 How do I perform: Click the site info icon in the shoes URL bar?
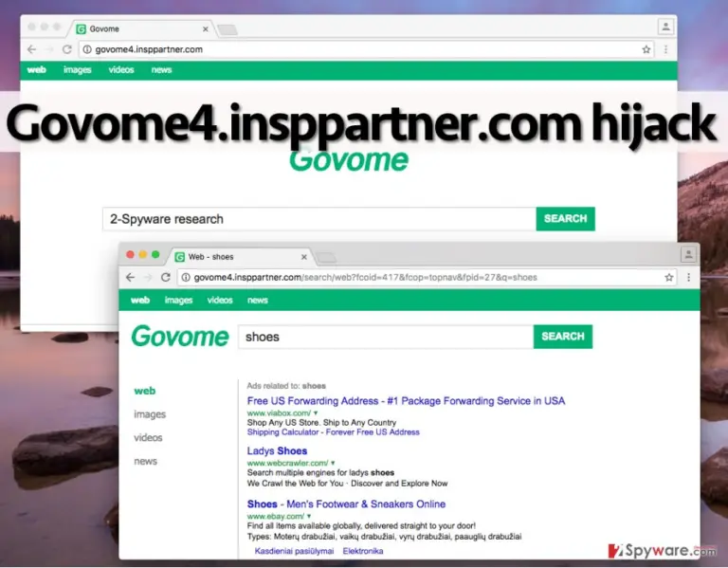pos(186,277)
